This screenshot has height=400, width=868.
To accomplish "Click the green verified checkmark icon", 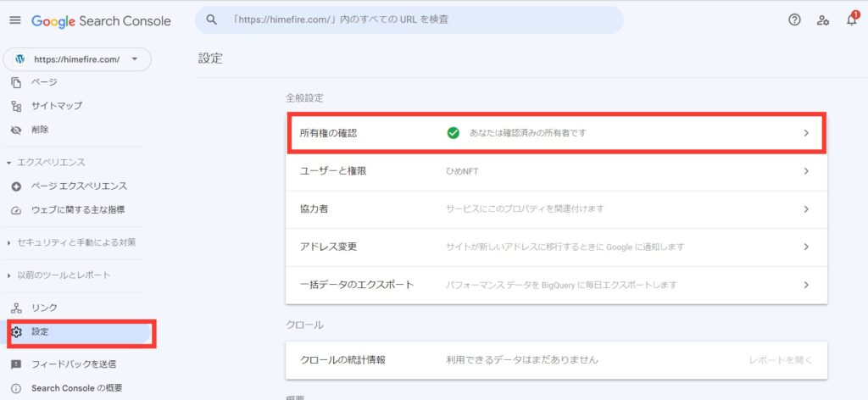I will coord(453,133).
